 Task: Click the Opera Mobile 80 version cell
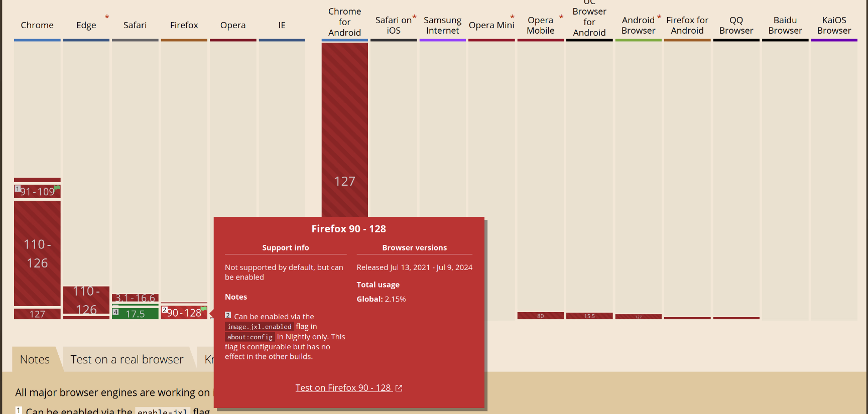[541, 316]
